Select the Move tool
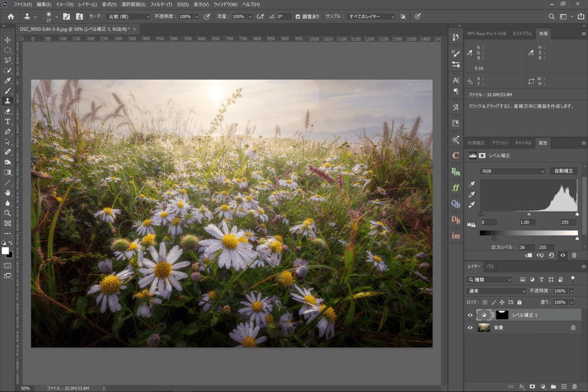588x392 pixels. [x=7, y=40]
